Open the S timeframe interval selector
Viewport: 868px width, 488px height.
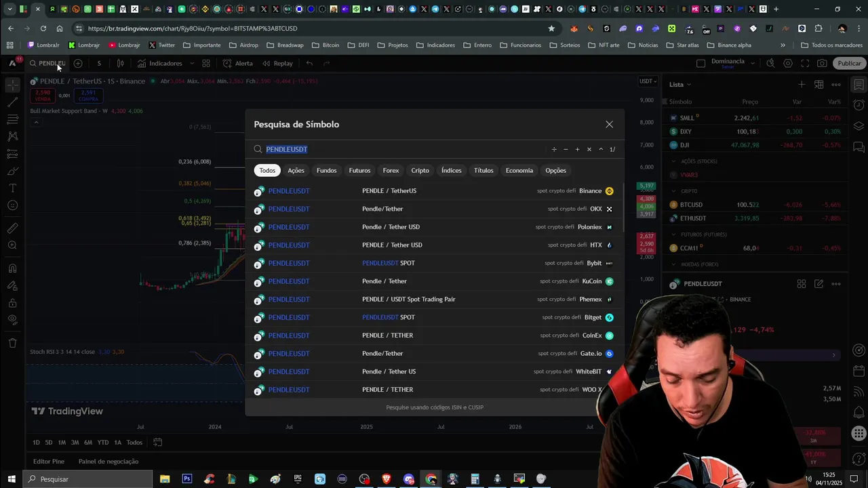(99, 63)
